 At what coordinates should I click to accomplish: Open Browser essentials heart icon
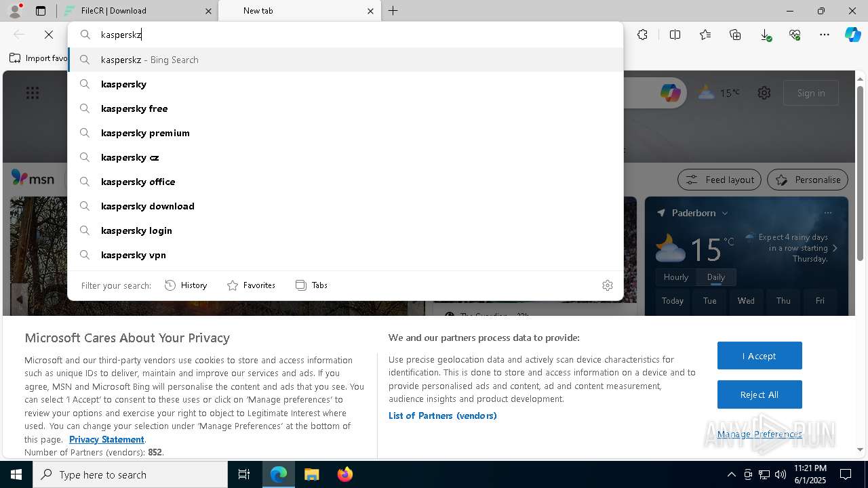[x=795, y=35]
